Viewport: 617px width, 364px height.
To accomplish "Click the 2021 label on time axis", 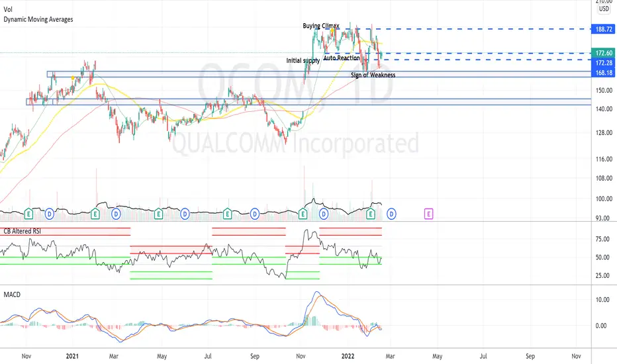I will point(72,356).
